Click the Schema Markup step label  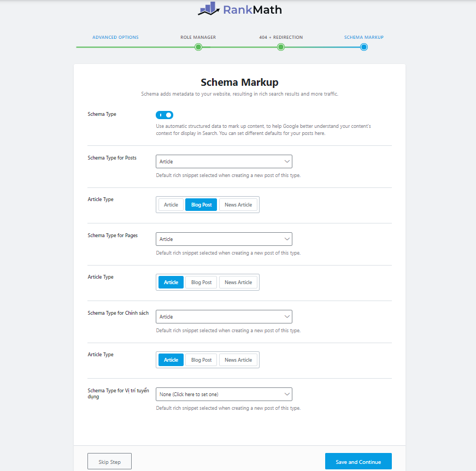pos(363,37)
